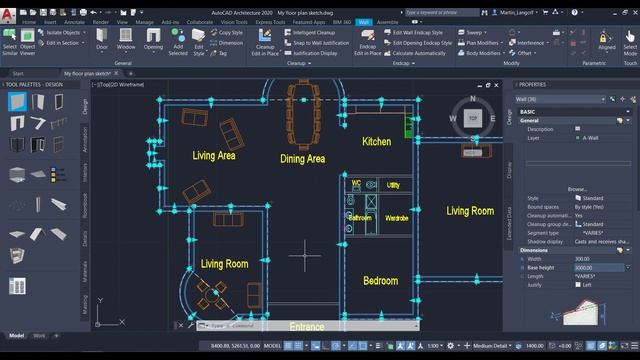Click the Window tool in ribbon
The width and height of the screenshot is (640, 360).
pyautogui.click(x=126, y=41)
